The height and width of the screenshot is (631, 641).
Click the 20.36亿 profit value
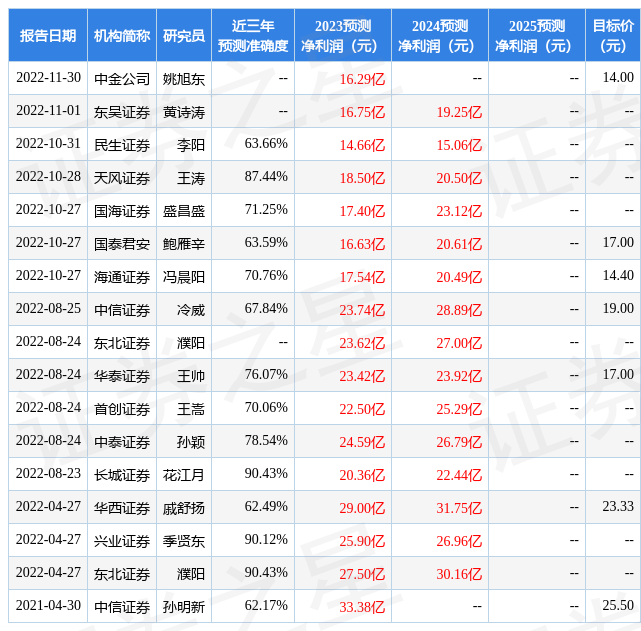tap(362, 476)
